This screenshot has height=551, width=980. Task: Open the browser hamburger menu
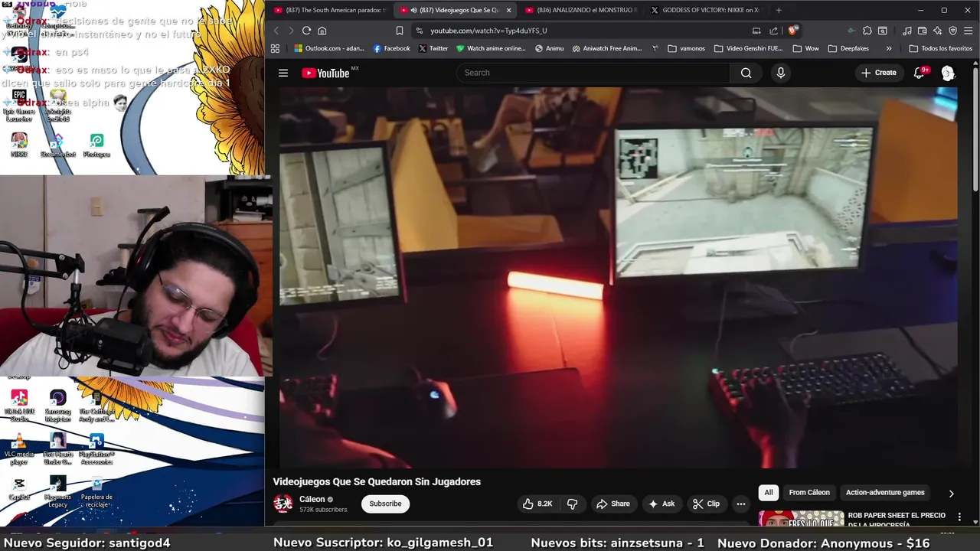(969, 31)
